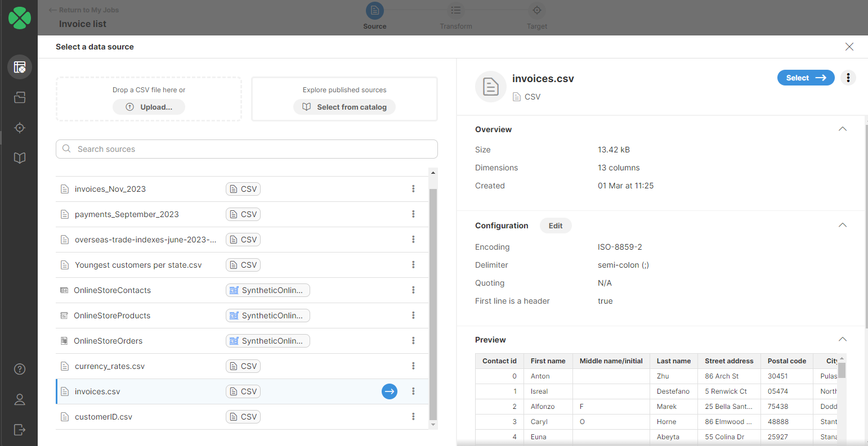Open the kebab menu for currency_rates.csv
The image size is (868, 446).
click(414, 366)
